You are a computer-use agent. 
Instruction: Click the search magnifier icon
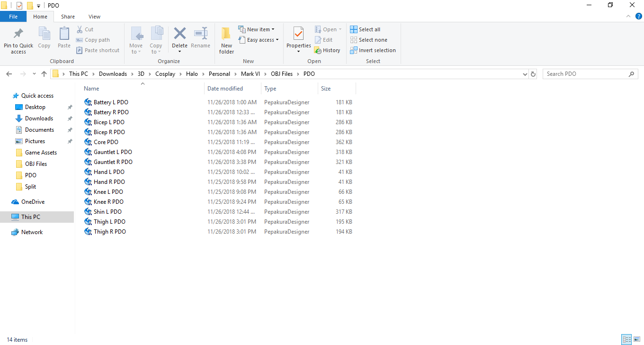(x=631, y=74)
